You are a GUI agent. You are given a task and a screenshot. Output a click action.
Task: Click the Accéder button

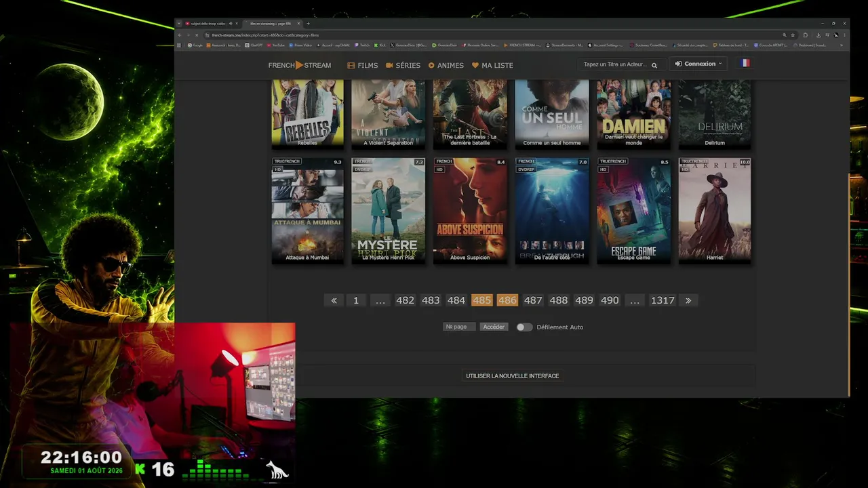click(494, 327)
